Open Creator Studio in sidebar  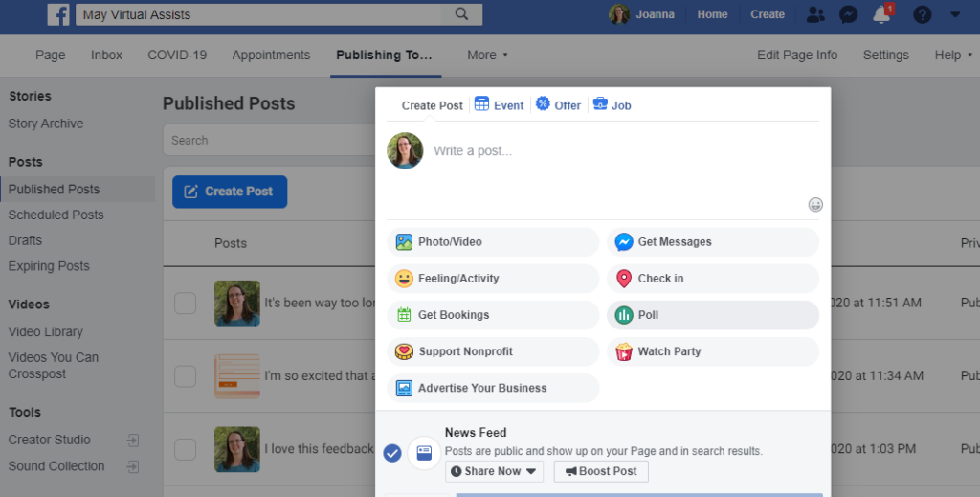(x=50, y=440)
